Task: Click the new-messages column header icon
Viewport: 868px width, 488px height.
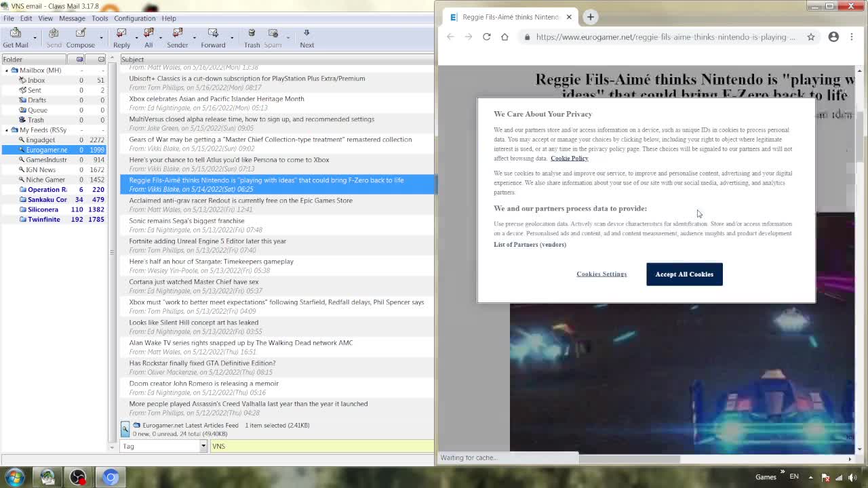Action: (79, 59)
